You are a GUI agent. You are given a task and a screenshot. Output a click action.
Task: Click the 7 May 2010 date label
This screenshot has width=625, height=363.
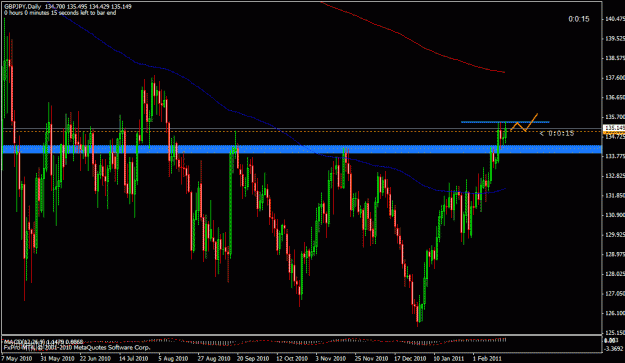pos(17,359)
